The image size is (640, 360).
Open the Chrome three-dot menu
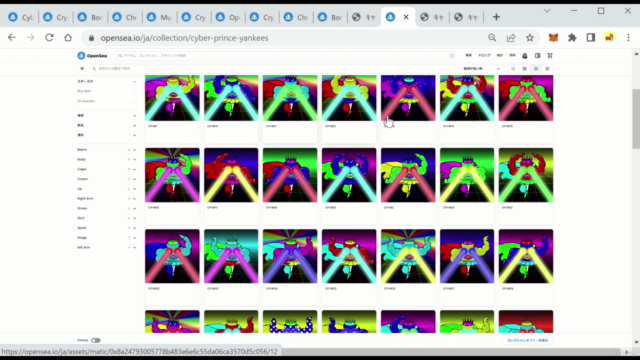click(629, 38)
